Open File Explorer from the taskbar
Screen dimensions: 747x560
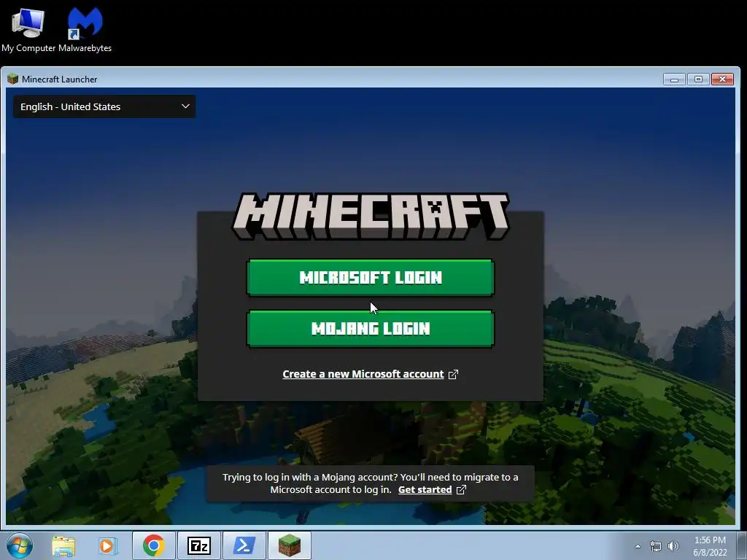63,546
